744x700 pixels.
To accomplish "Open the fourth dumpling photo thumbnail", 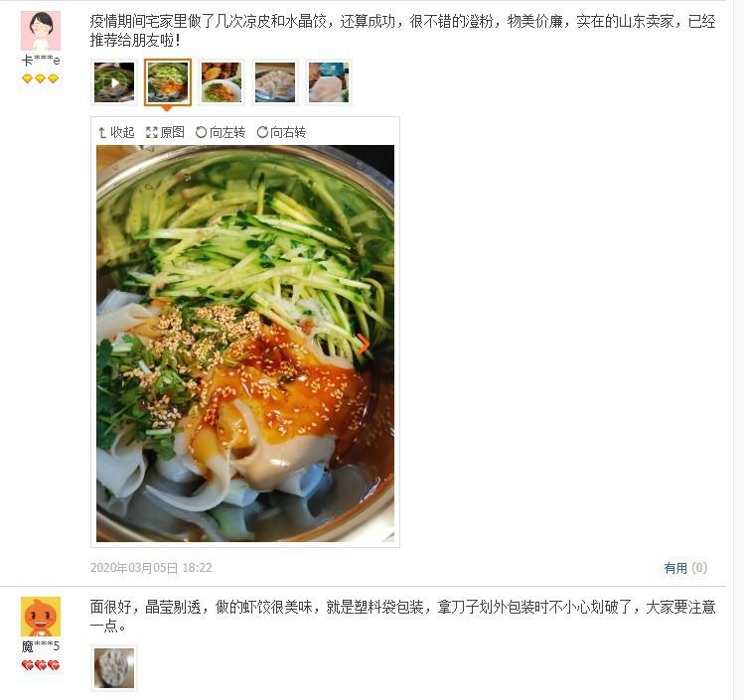I will [x=275, y=82].
